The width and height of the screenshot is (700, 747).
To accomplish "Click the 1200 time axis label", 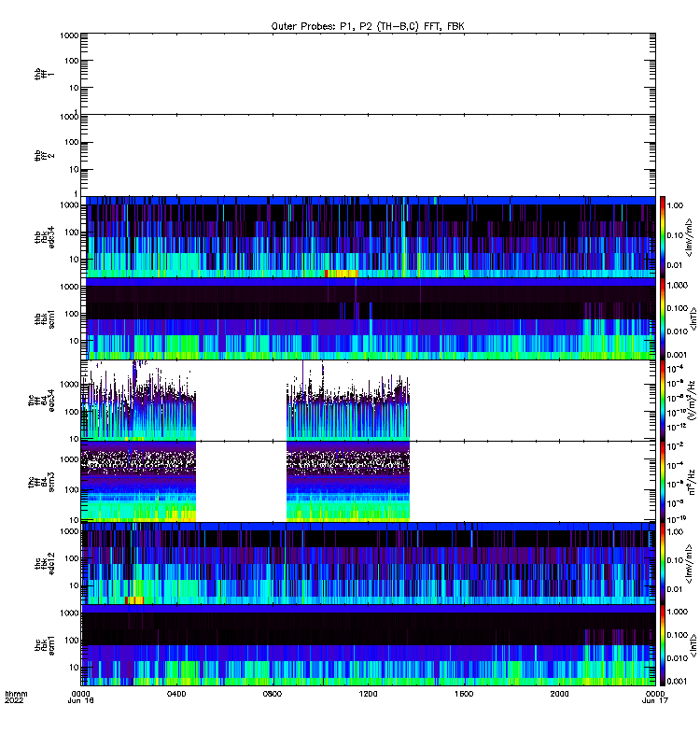I will coord(368,694).
